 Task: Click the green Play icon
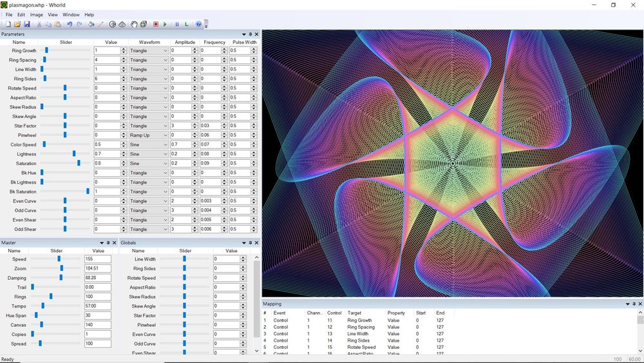pyautogui.click(x=165, y=25)
